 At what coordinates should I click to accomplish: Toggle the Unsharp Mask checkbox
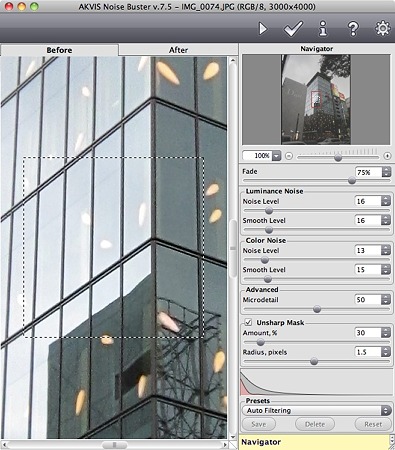coord(248,322)
